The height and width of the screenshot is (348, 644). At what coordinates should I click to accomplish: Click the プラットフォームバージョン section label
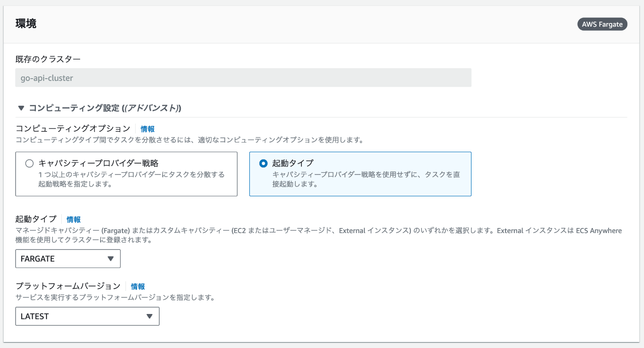click(x=68, y=286)
